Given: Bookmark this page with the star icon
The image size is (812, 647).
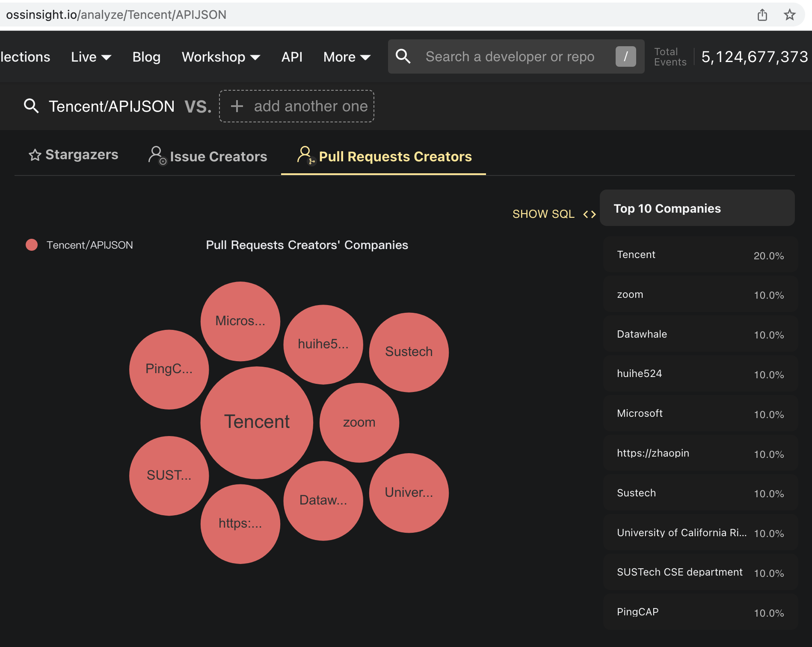Looking at the screenshot, I should [789, 15].
